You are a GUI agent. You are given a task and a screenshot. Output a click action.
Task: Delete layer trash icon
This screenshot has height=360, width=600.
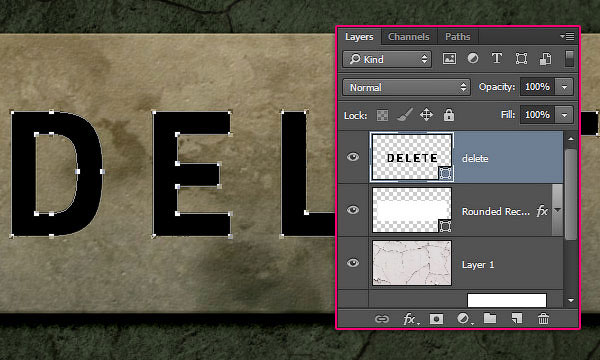543,318
